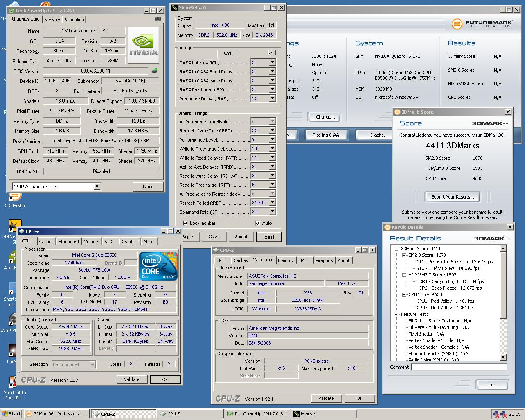The height and width of the screenshot is (420, 525).
Task: Open the FurMark desktop icon
Action: (x=12, y=351)
